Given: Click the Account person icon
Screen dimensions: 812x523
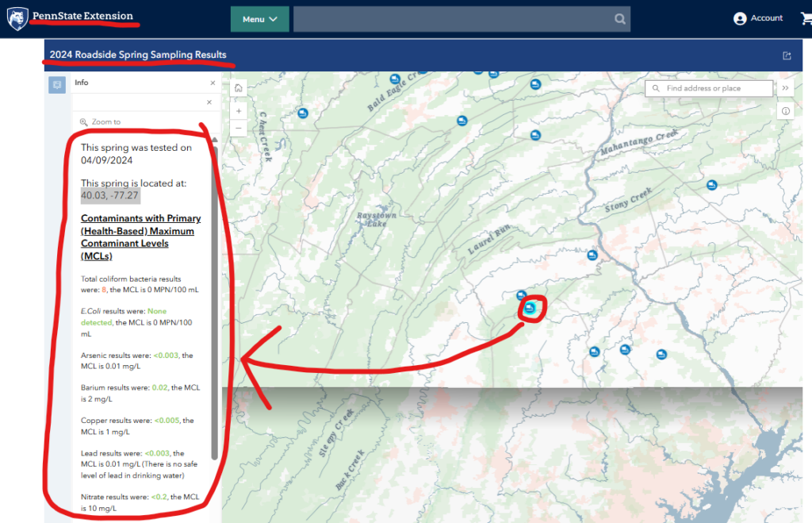Looking at the screenshot, I should (740, 19).
